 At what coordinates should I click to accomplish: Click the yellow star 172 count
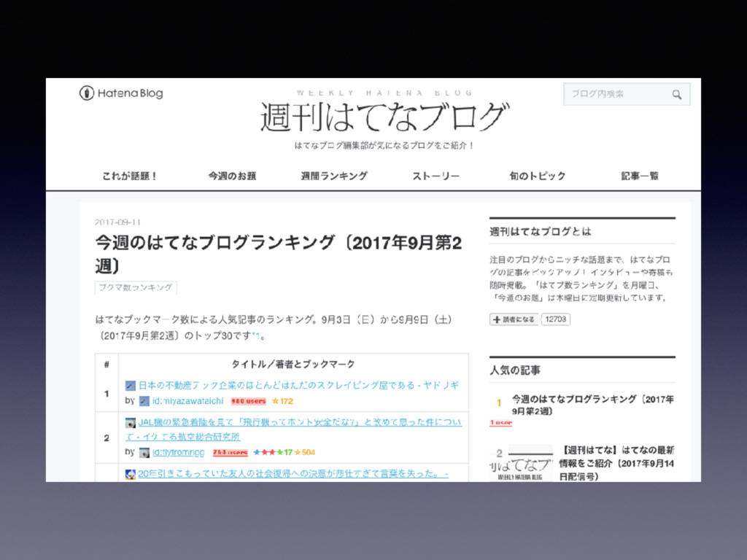[282, 401]
